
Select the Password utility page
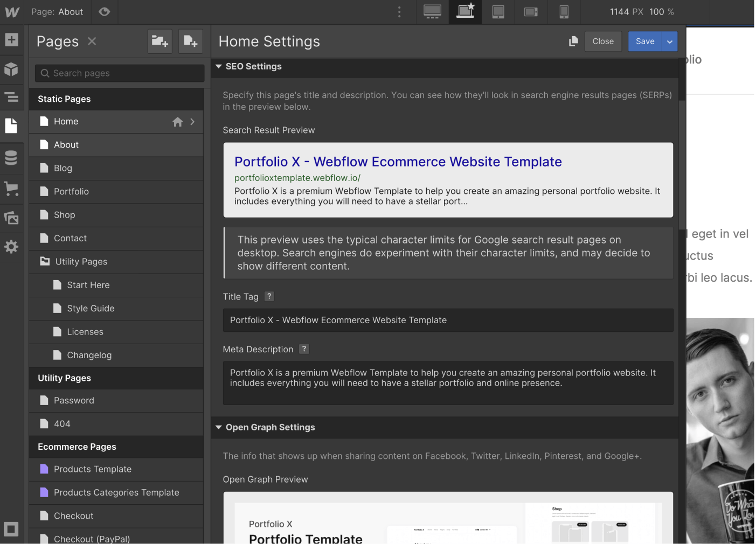[x=116, y=401]
